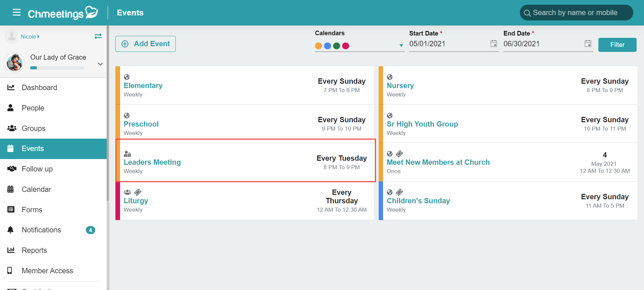Expand the Our Lady of Grace chevron

point(100,64)
